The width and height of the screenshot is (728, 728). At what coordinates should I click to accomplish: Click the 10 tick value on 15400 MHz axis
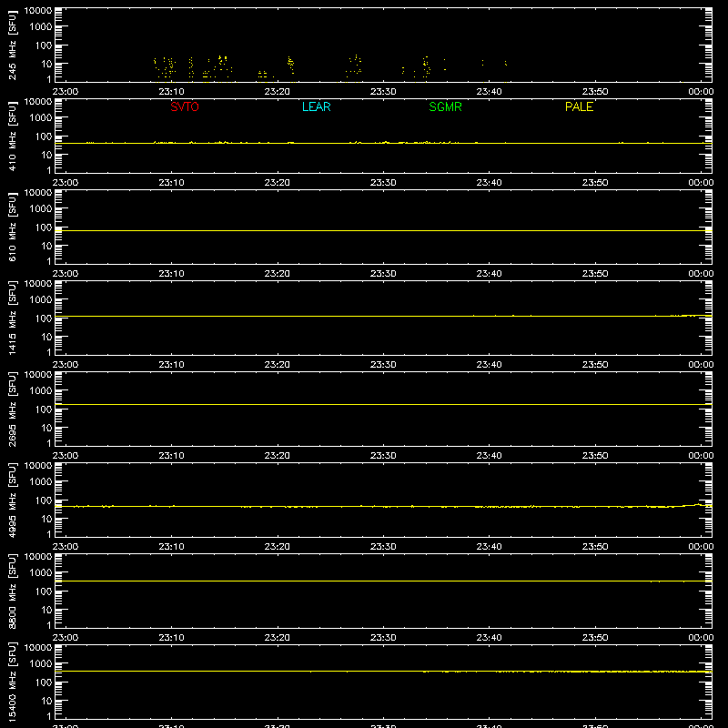46,701
